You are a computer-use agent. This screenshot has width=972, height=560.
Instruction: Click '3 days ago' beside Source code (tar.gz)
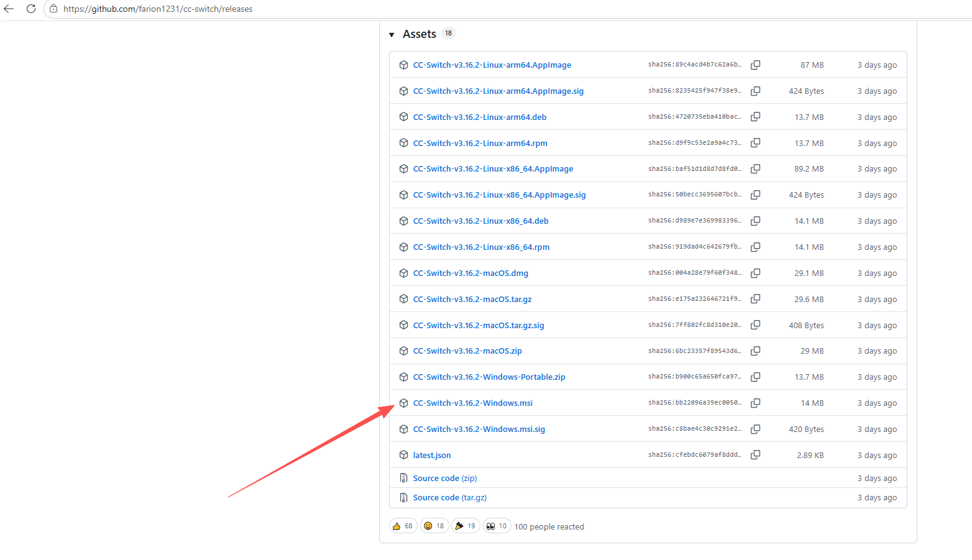click(877, 498)
